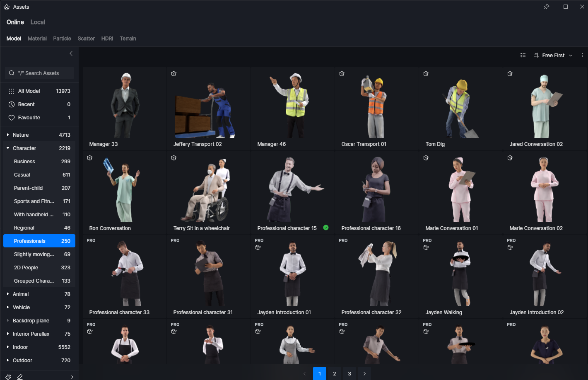Click the cube icon on Jayden Introduction 01

click(258, 247)
